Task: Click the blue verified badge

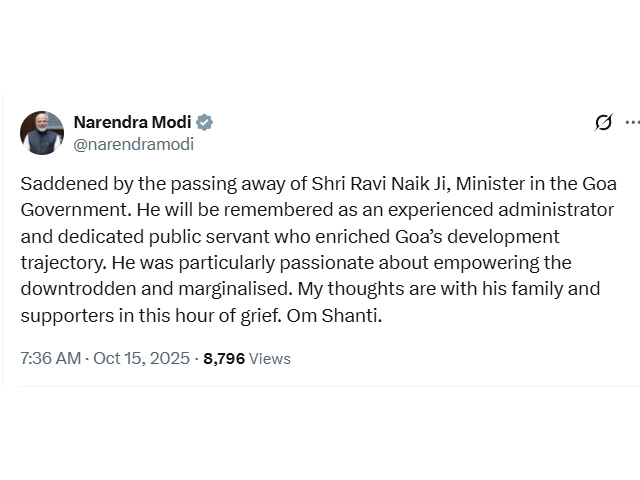Action: pos(204,123)
